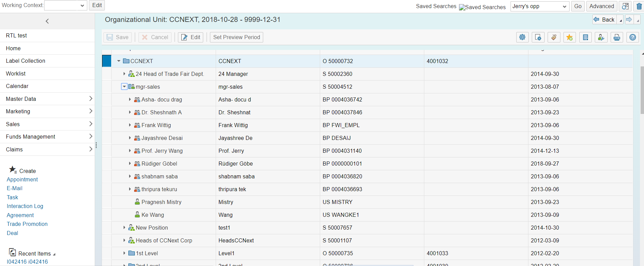Expand the 1st Level node
The height and width of the screenshot is (266, 644).
[124, 253]
